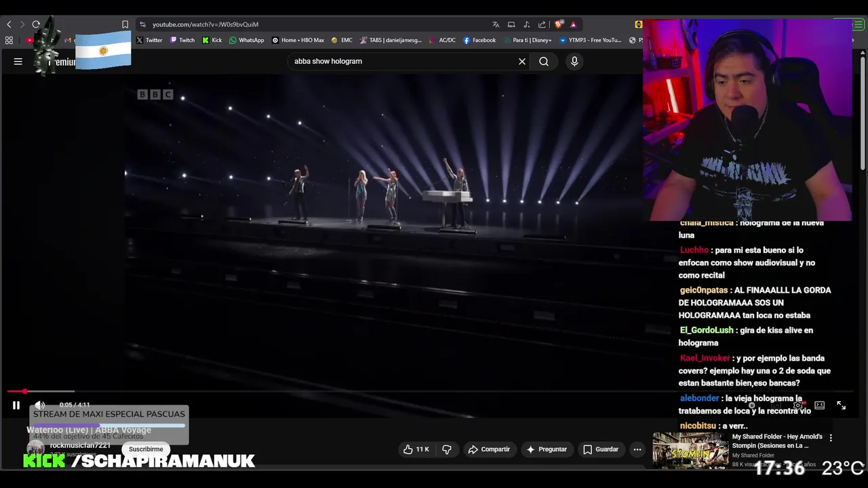Image resolution: width=868 pixels, height=488 pixels.
Task: Open site information icon beside the URL
Action: [142, 24]
